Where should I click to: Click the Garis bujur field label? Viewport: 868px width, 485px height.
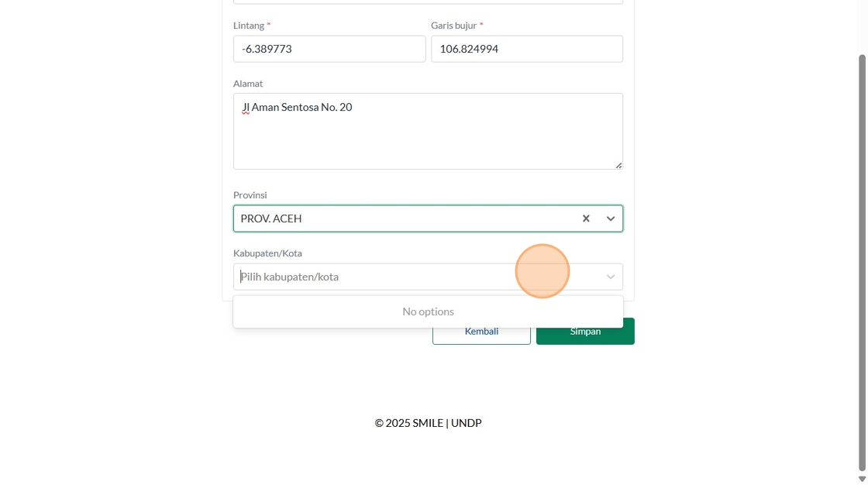click(x=454, y=26)
